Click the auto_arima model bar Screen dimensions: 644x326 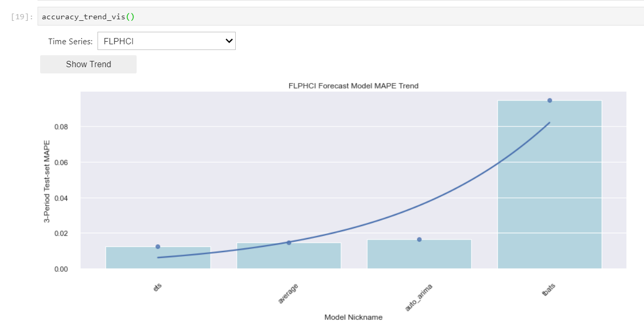coord(419,254)
